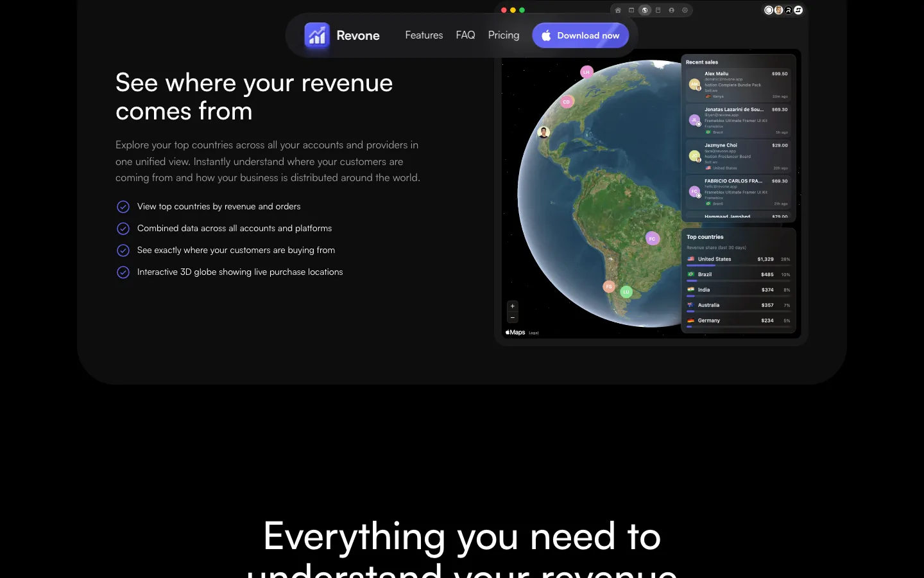The width and height of the screenshot is (924, 578).
Task: Click the United States revenue share bar
Action: (739, 265)
